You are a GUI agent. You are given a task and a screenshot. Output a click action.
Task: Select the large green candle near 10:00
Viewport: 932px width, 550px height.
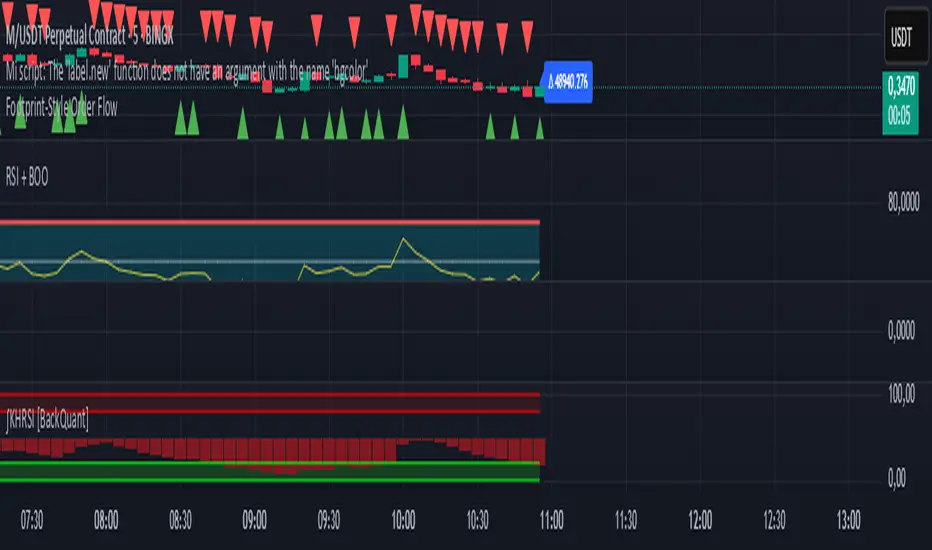[x=403, y=66]
